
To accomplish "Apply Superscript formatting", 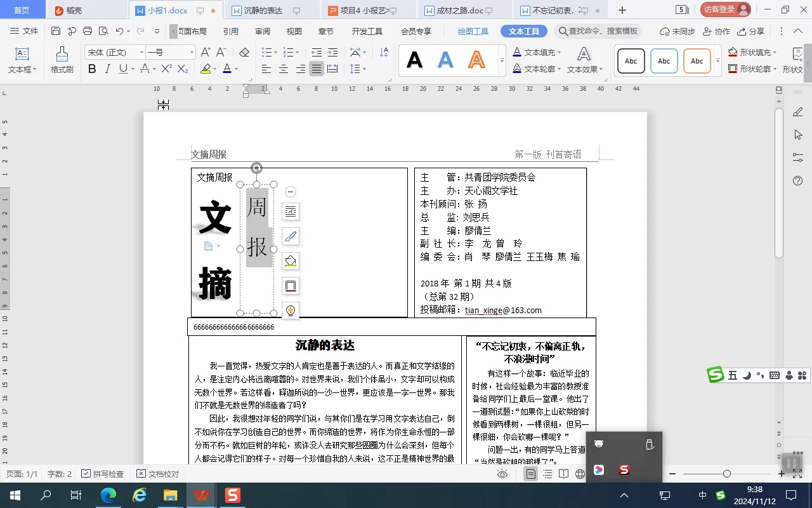I will (x=166, y=69).
